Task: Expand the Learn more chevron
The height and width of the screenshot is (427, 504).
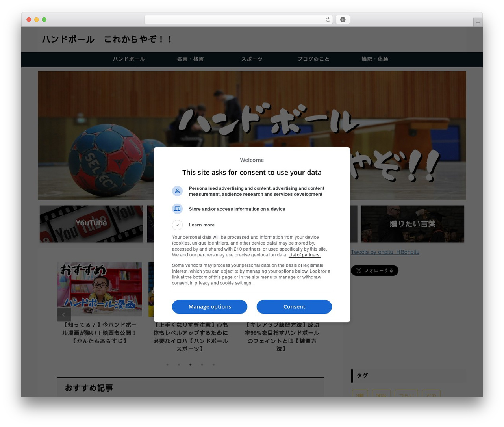Action: pos(177,225)
